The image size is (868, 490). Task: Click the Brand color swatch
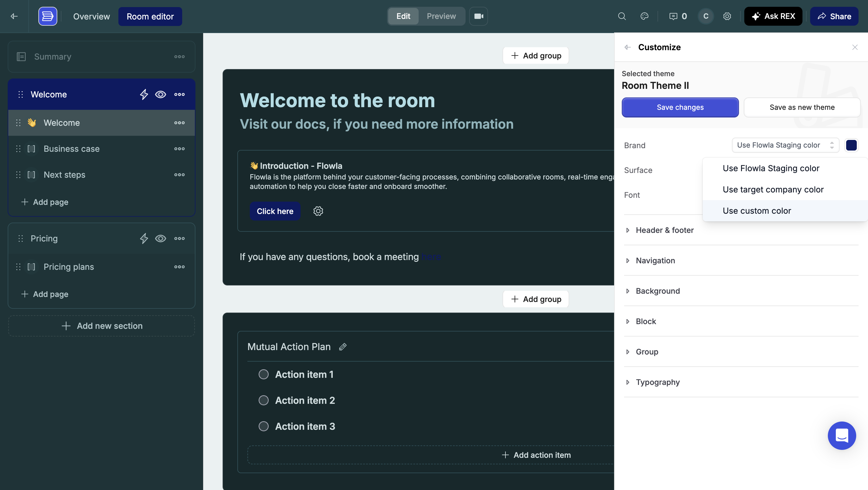click(x=851, y=145)
